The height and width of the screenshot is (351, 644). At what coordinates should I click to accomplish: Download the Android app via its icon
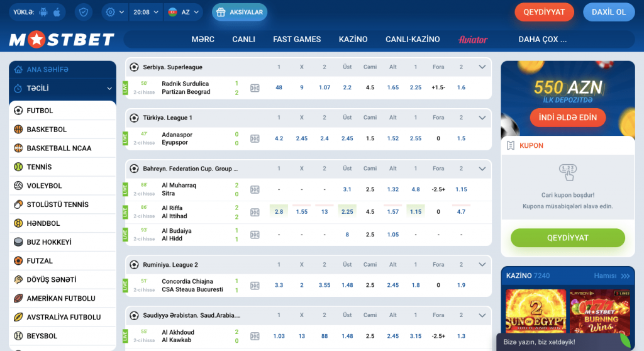(x=43, y=13)
